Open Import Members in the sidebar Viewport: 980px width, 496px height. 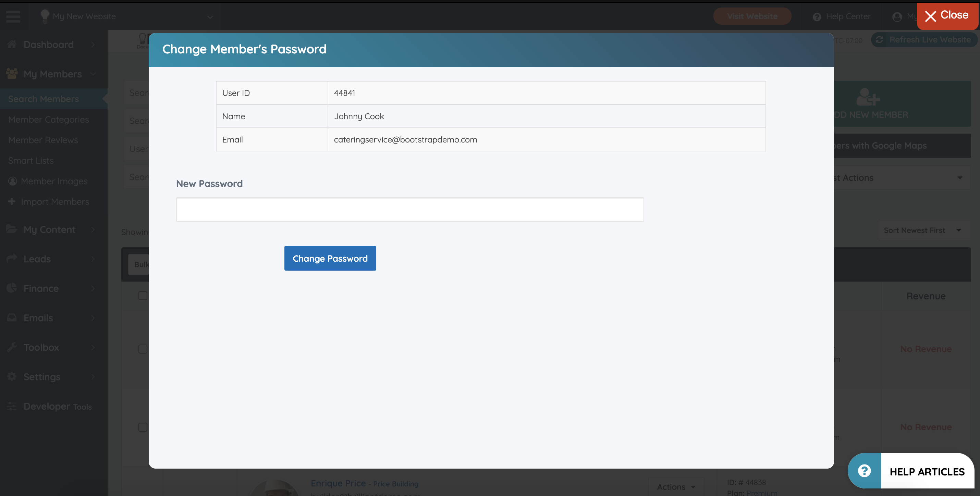[55, 202]
